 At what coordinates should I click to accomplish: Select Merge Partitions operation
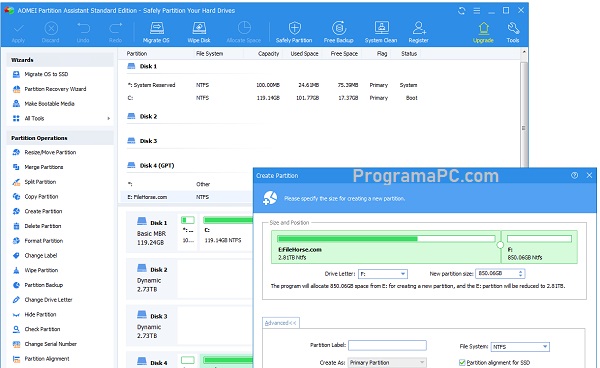tap(44, 167)
